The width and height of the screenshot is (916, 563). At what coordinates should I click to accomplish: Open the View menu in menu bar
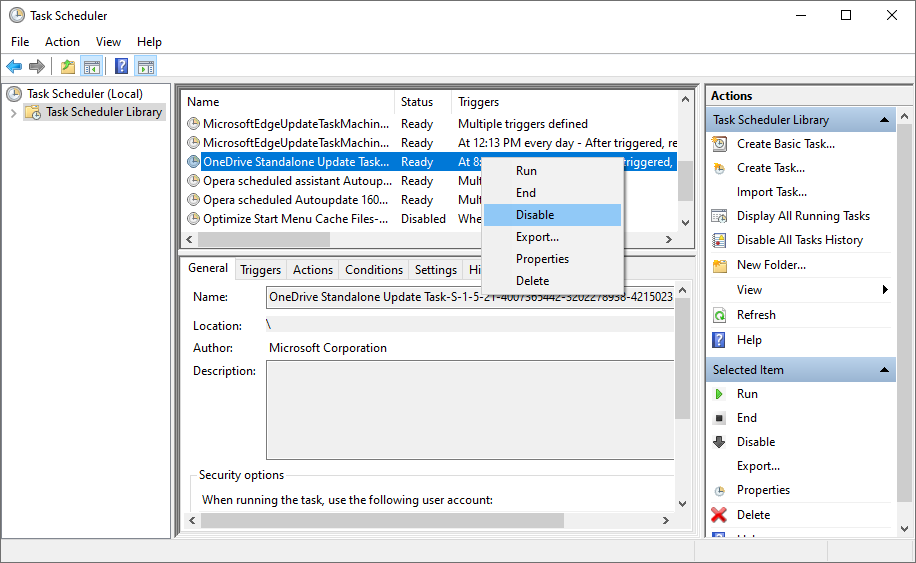[108, 42]
